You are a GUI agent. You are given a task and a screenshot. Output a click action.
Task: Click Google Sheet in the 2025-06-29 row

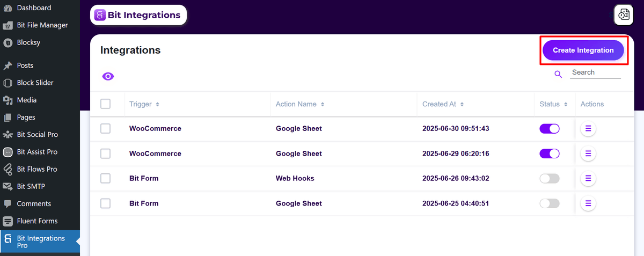pyautogui.click(x=299, y=153)
